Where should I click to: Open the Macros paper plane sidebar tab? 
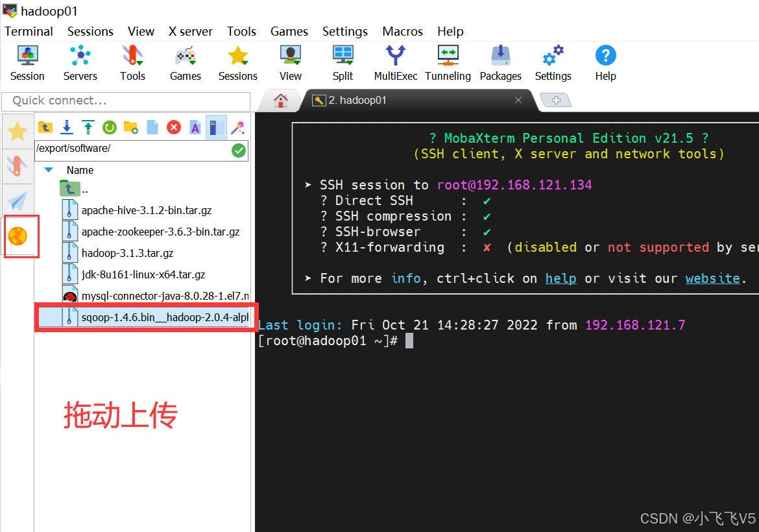tap(18, 201)
